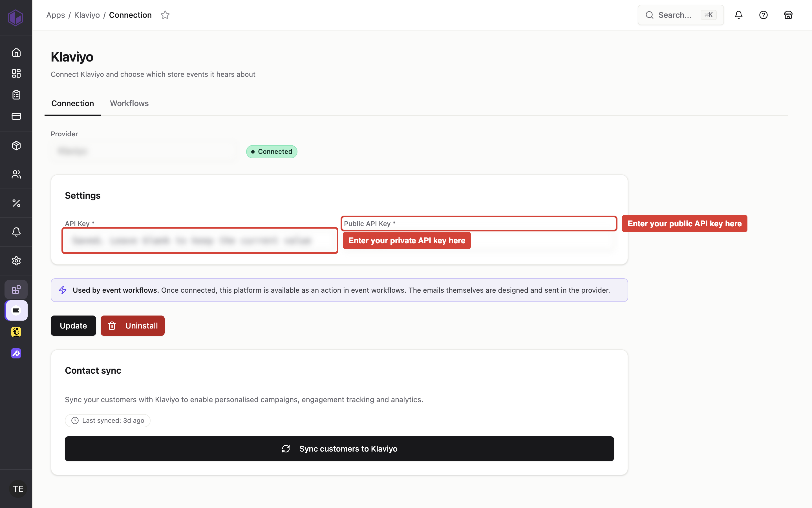Click the Uninstall button
The image size is (812, 508).
[x=133, y=326]
